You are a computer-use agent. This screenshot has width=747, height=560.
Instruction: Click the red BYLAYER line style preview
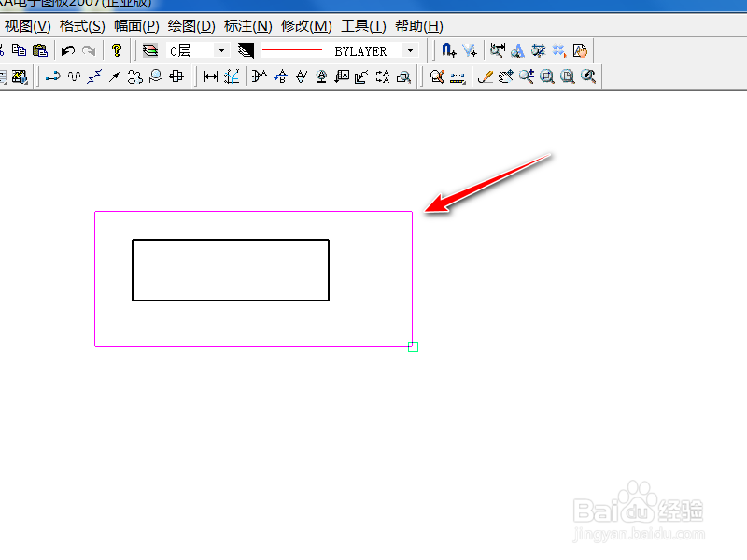coord(292,50)
